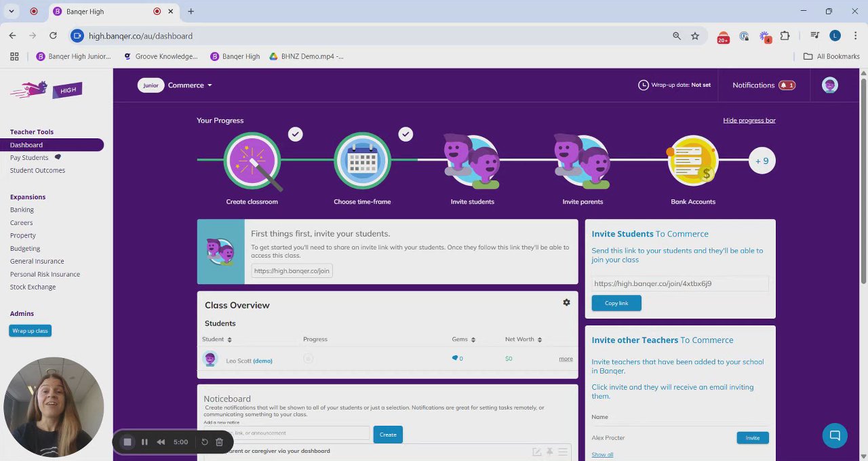Open the Invite parents progress step
Viewport: 868px width, 461px height.
point(583,161)
